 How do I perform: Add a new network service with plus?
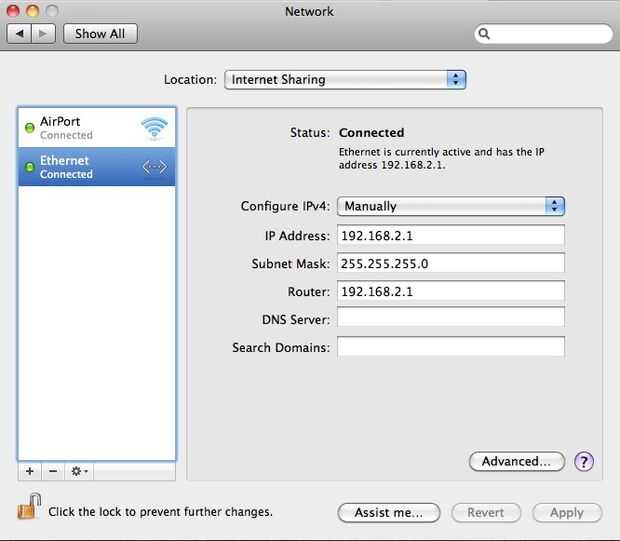click(29, 471)
